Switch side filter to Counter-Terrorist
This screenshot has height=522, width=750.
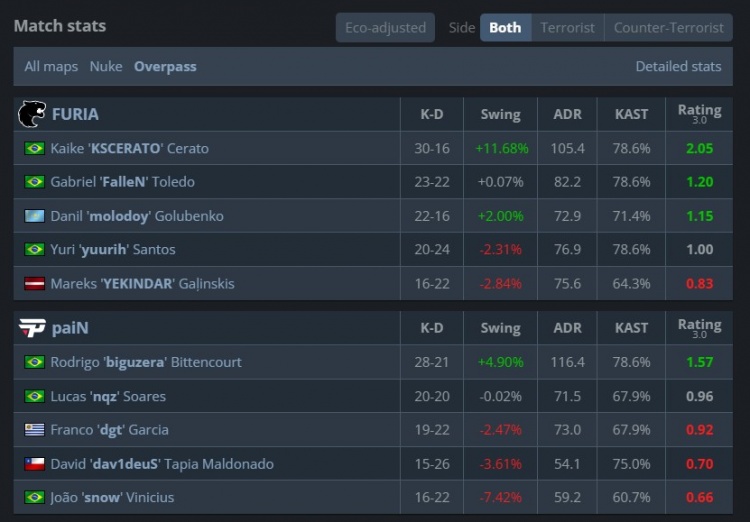coord(668,27)
